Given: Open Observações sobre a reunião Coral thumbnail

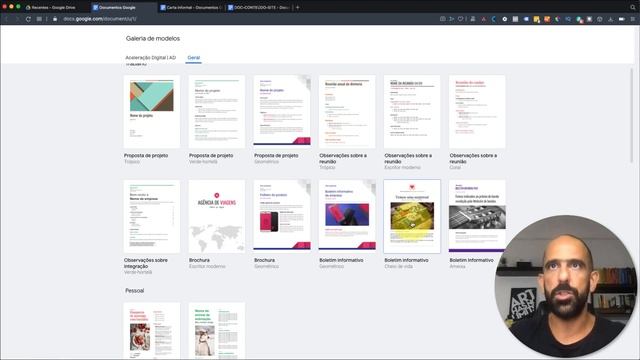Looking at the screenshot, I should pos(477,111).
